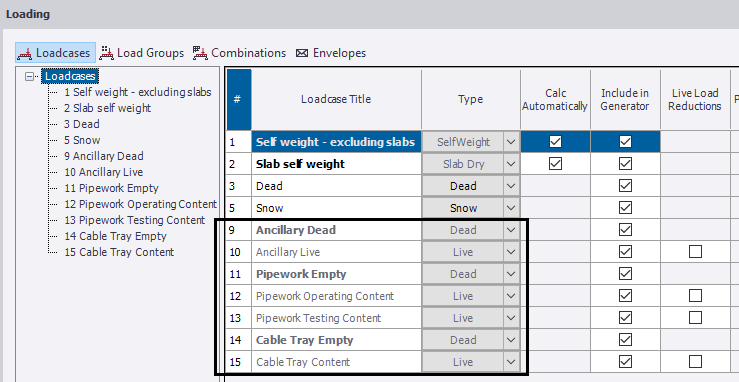
Task: Enable Live Load Reductions for Cable Tray Content
Action: click(x=695, y=361)
